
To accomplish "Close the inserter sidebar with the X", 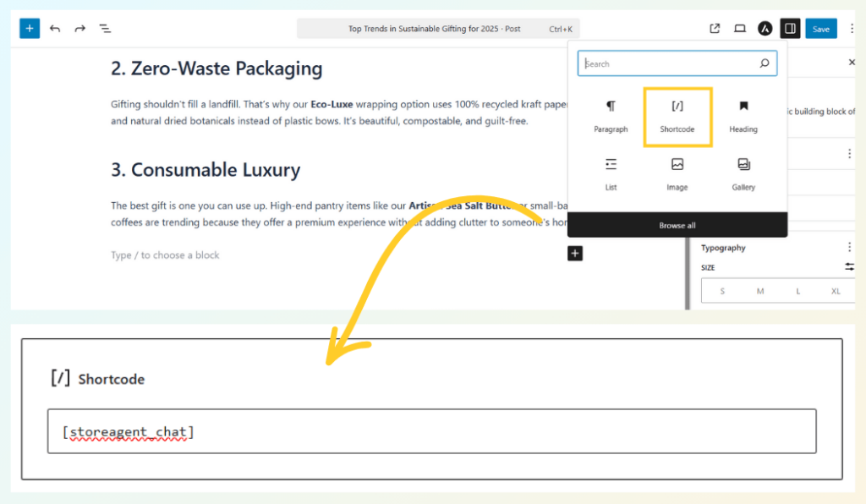I will (x=852, y=61).
